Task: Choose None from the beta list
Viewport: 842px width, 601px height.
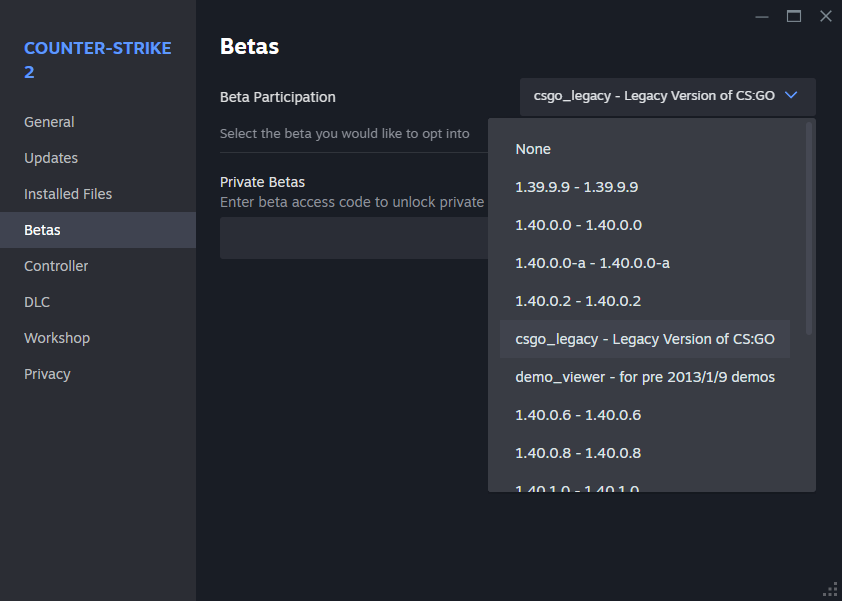Action: [x=644, y=149]
